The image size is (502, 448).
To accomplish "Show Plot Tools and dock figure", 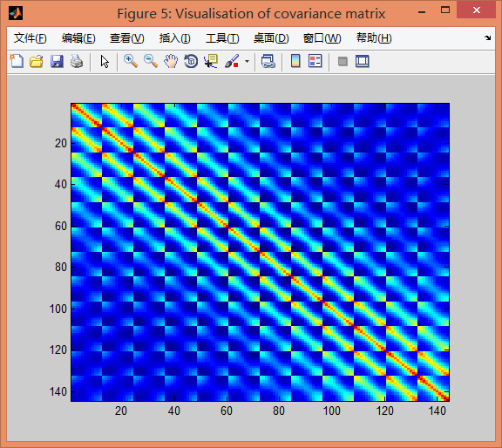I will pos(362,61).
